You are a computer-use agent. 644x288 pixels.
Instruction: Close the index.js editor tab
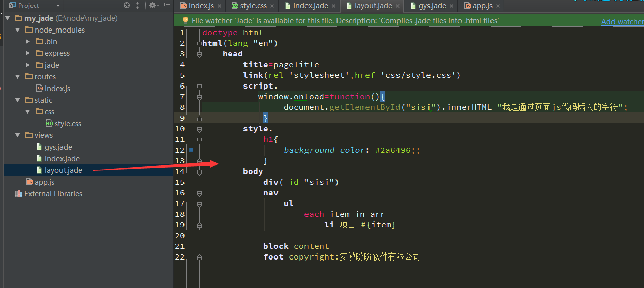(219, 6)
